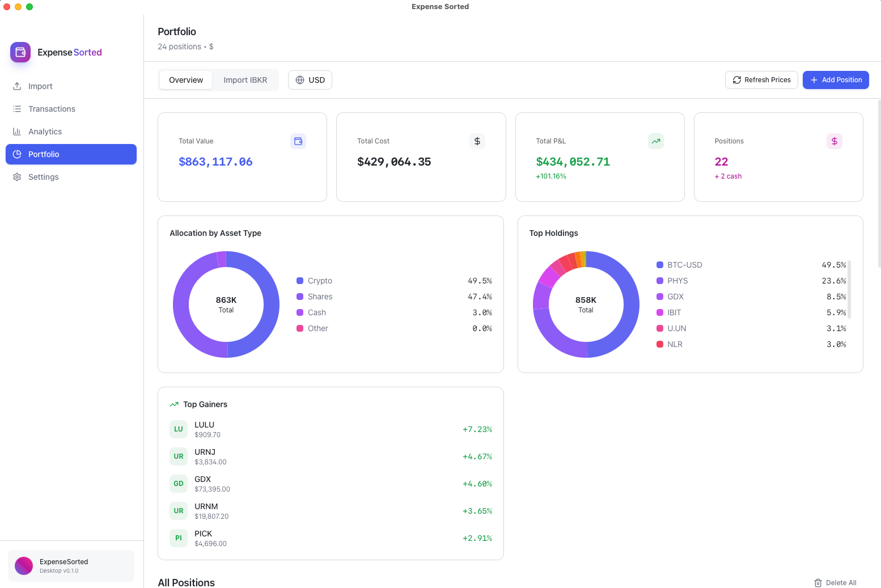Click the main page vertical scrollbar
Viewport: 881px width, 588px height.
pyautogui.click(x=879, y=183)
